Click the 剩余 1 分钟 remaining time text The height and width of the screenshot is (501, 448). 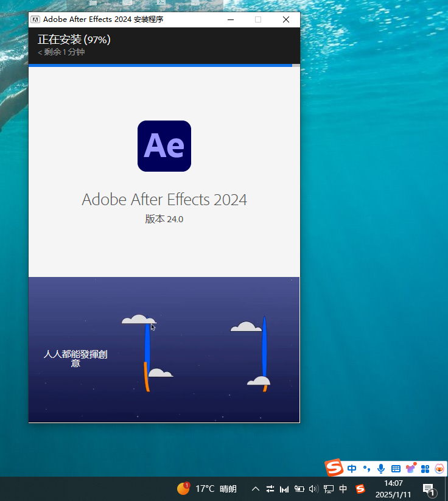(x=61, y=52)
